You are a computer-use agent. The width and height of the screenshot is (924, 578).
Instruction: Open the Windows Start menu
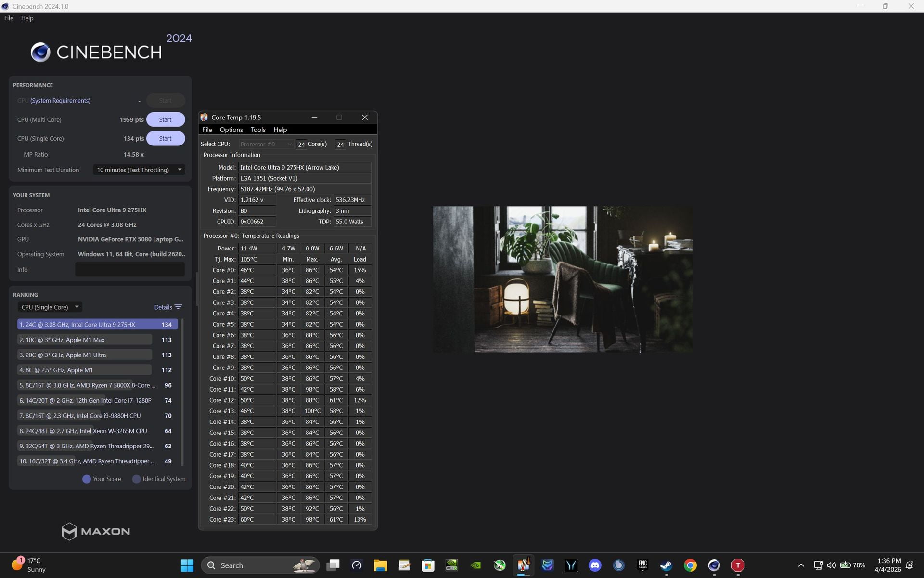pos(187,565)
